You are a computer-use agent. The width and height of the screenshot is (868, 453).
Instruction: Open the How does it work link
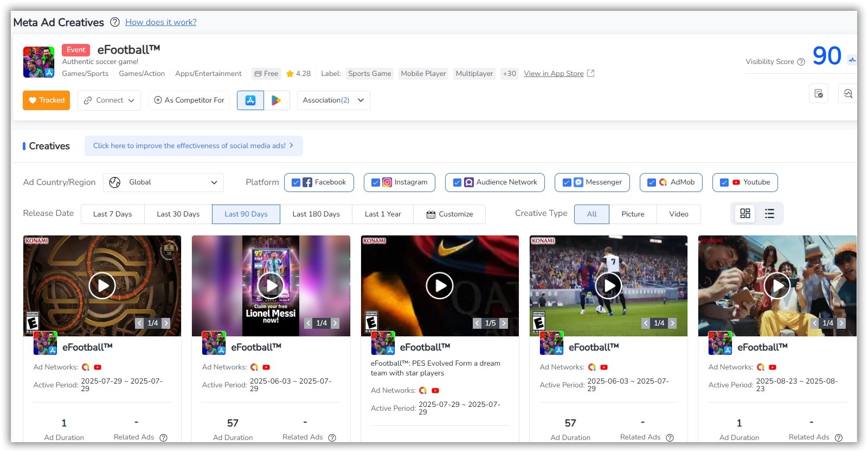(x=160, y=22)
